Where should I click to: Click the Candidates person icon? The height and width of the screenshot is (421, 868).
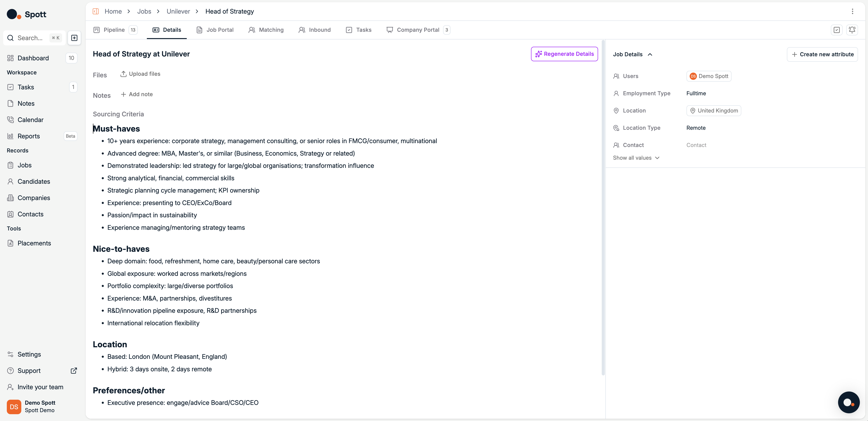pos(10,181)
